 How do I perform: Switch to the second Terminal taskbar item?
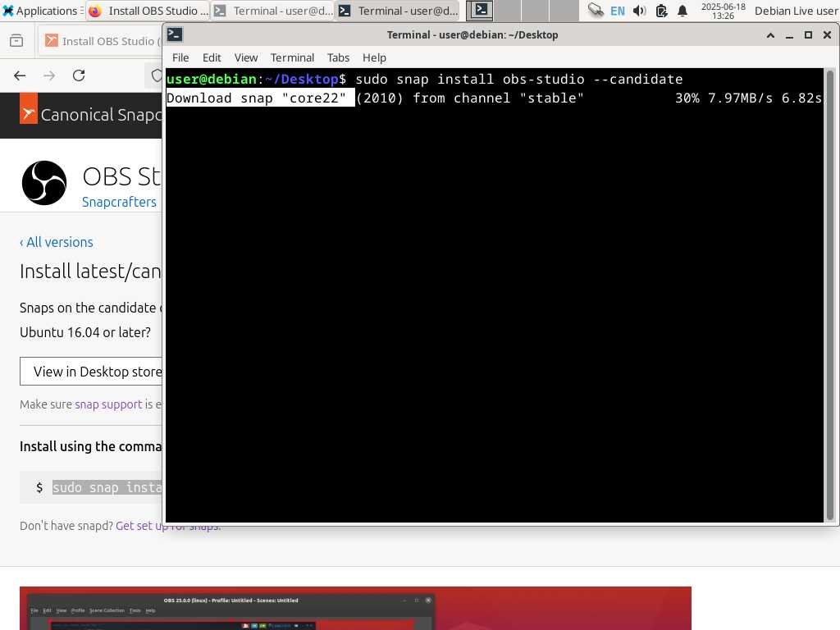pos(399,11)
